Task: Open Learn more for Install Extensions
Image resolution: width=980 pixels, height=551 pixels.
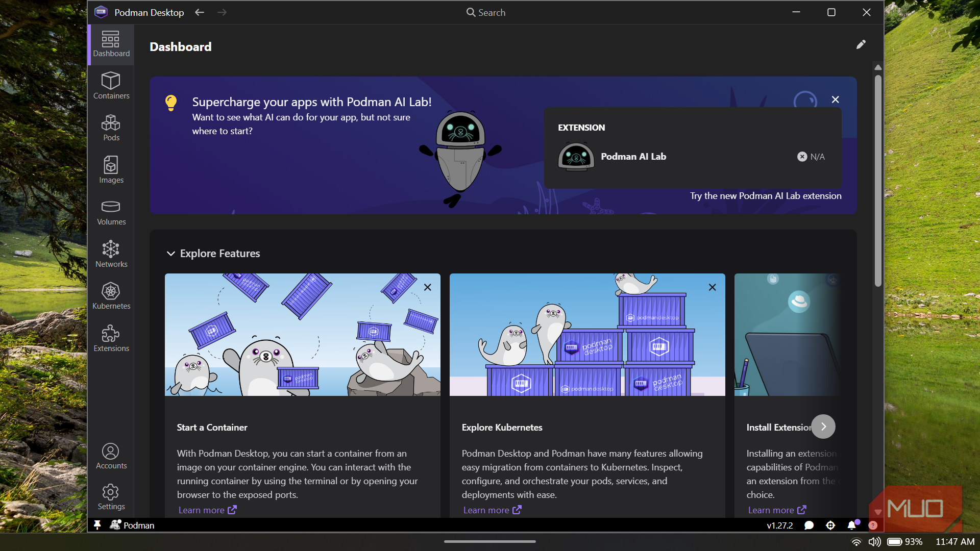Action: pyautogui.click(x=777, y=510)
